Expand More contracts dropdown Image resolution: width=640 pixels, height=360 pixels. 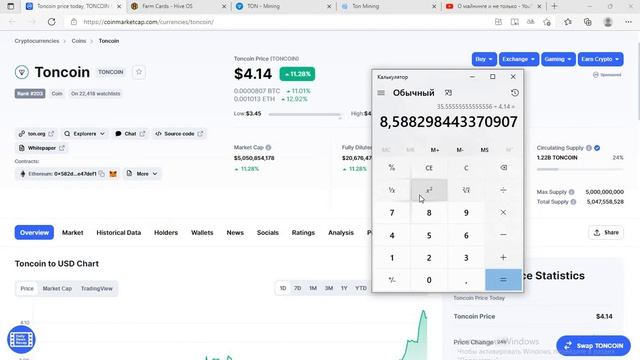(142, 174)
